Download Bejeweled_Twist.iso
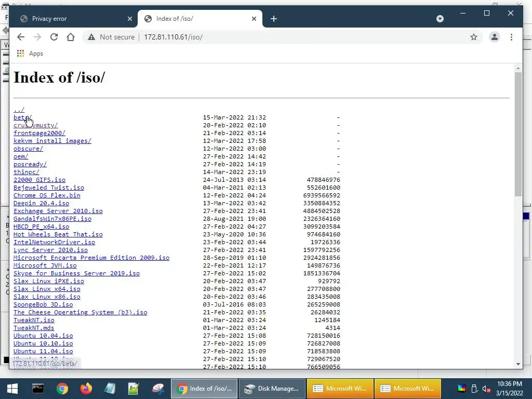This screenshot has height=399, width=532. (48, 188)
